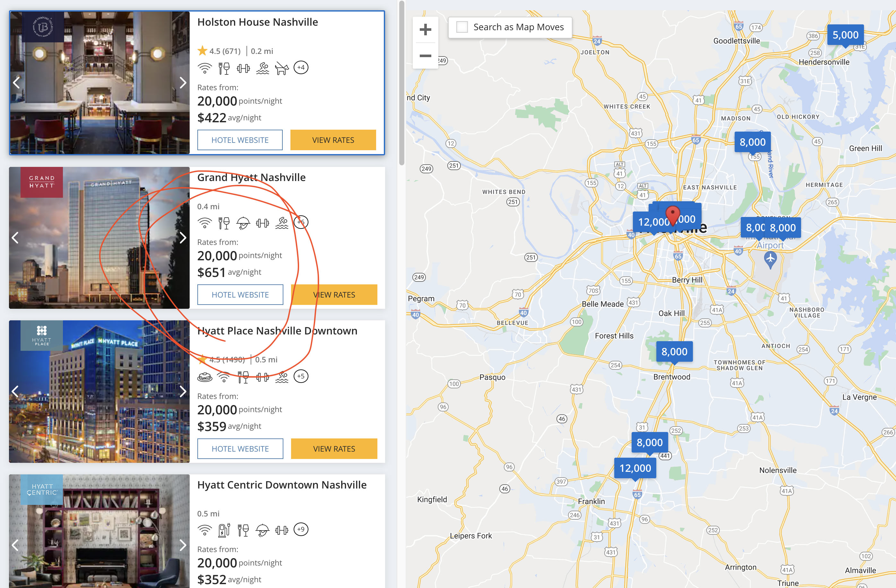The width and height of the screenshot is (896, 588).
Task: Expand Holston House +4 more amenities
Action: 301,68
